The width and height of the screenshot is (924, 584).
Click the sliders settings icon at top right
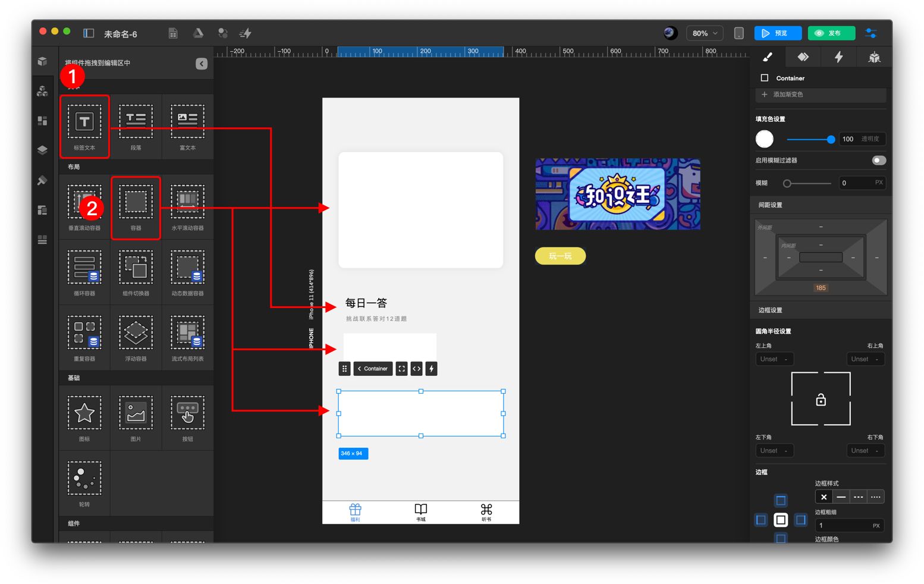tap(871, 33)
